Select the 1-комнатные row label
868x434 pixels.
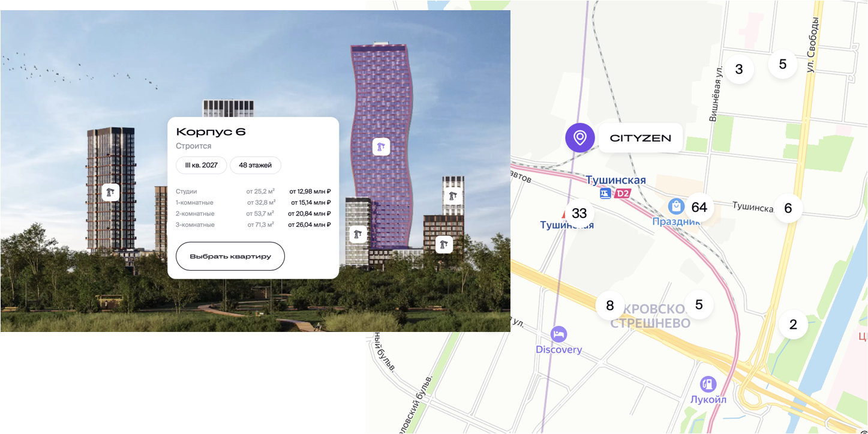194,202
